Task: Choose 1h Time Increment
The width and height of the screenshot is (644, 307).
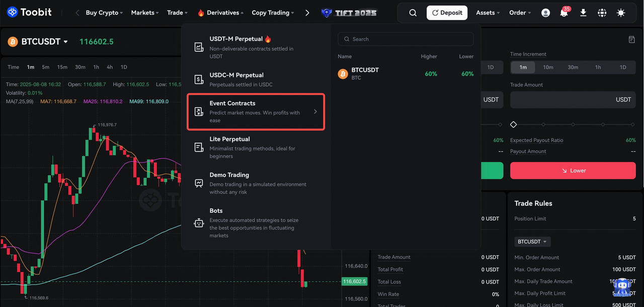Action: click(598, 67)
